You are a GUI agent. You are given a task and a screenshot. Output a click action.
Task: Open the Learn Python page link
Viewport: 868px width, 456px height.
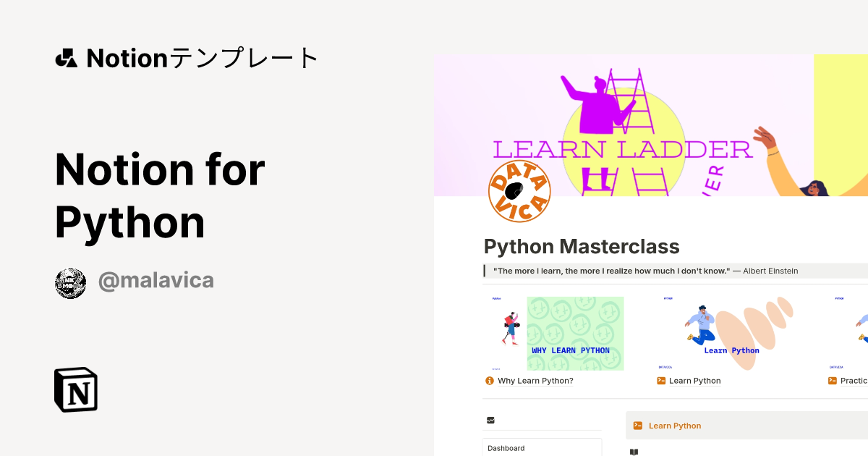tap(694, 381)
